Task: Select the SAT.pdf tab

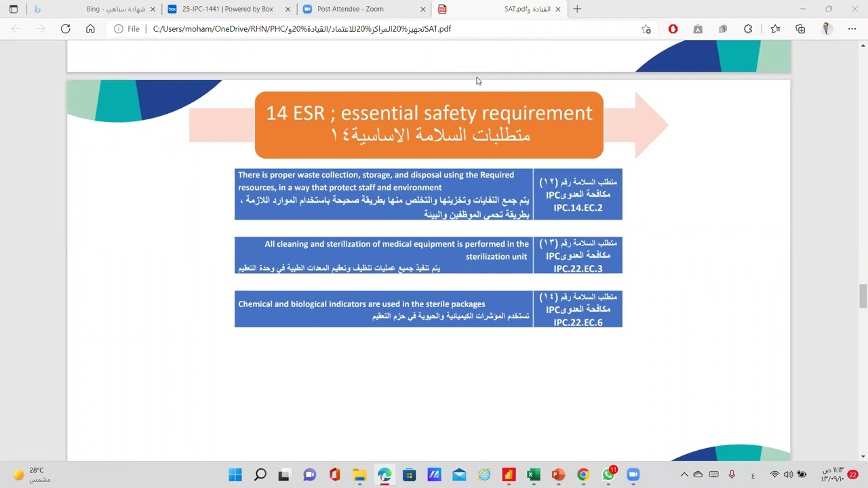Action: point(500,9)
